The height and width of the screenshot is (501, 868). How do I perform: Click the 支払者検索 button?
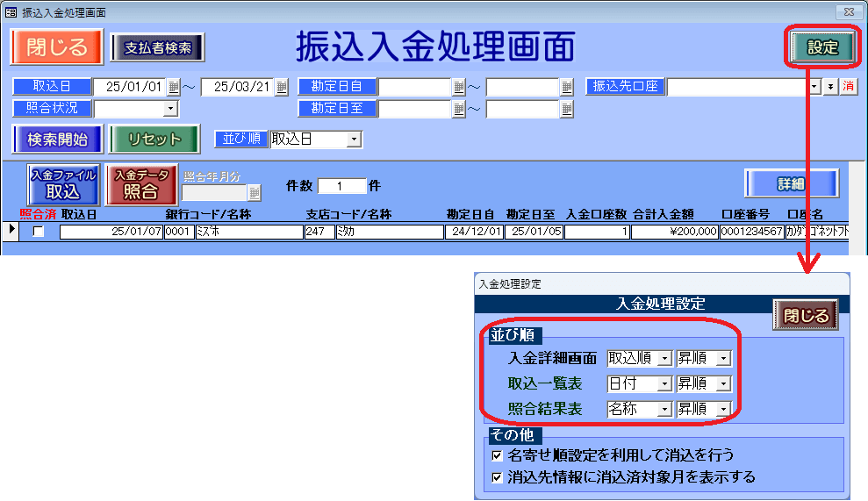pyautogui.click(x=157, y=47)
